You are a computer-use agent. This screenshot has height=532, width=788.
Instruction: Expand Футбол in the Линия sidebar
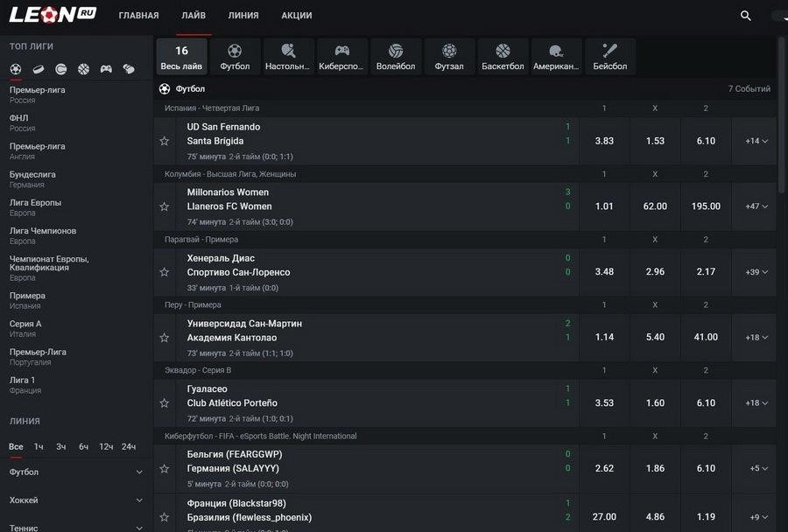coord(76,472)
